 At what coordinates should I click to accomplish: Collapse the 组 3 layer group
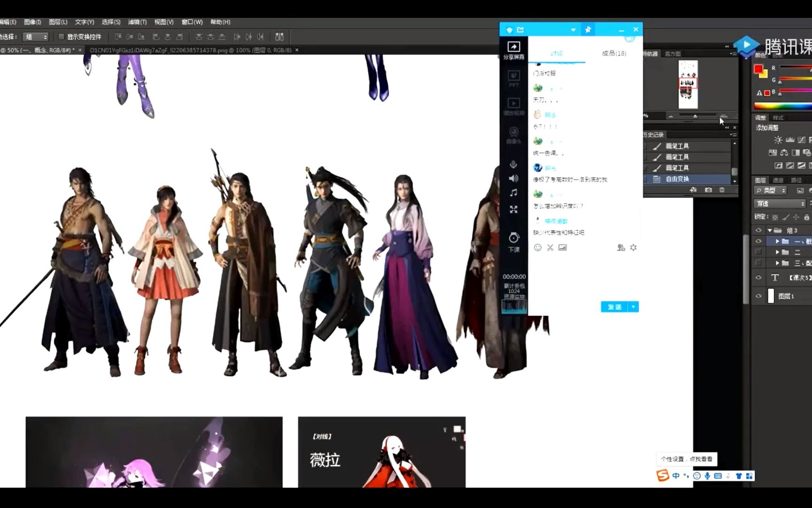[770, 230]
